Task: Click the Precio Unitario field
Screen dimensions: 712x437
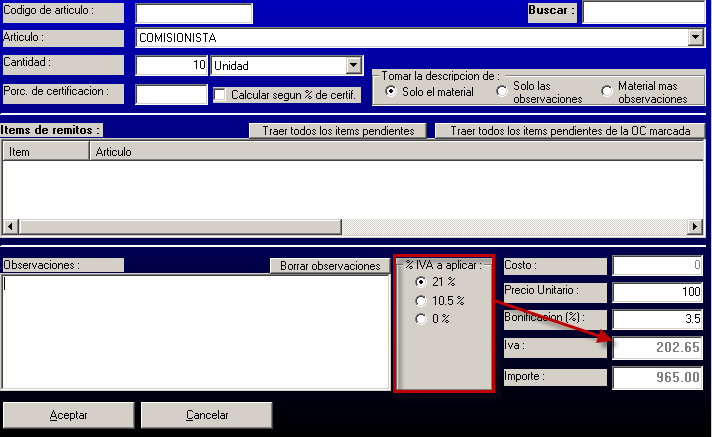Action: 656,293
